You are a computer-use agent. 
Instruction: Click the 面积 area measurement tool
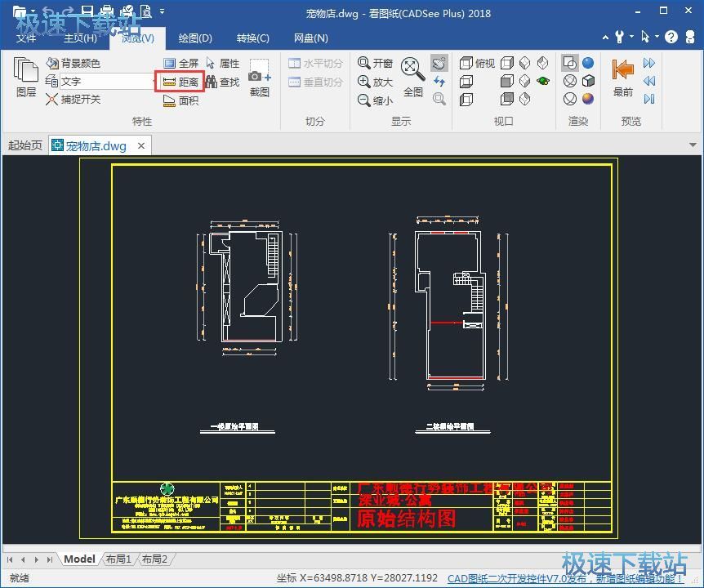[x=180, y=101]
